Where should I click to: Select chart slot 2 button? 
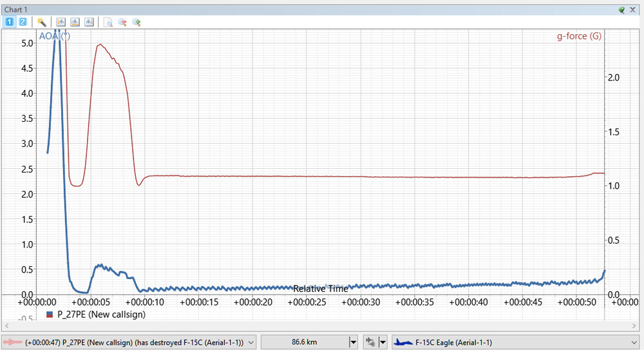coord(23,22)
